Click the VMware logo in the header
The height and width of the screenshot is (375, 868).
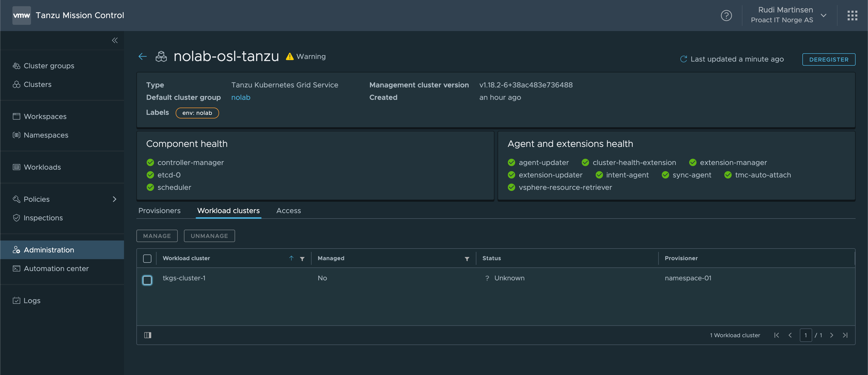(21, 15)
